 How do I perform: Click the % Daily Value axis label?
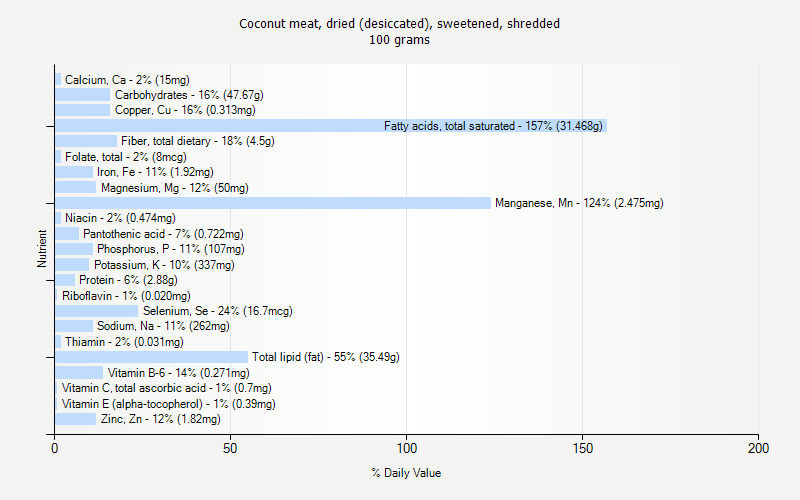406,473
